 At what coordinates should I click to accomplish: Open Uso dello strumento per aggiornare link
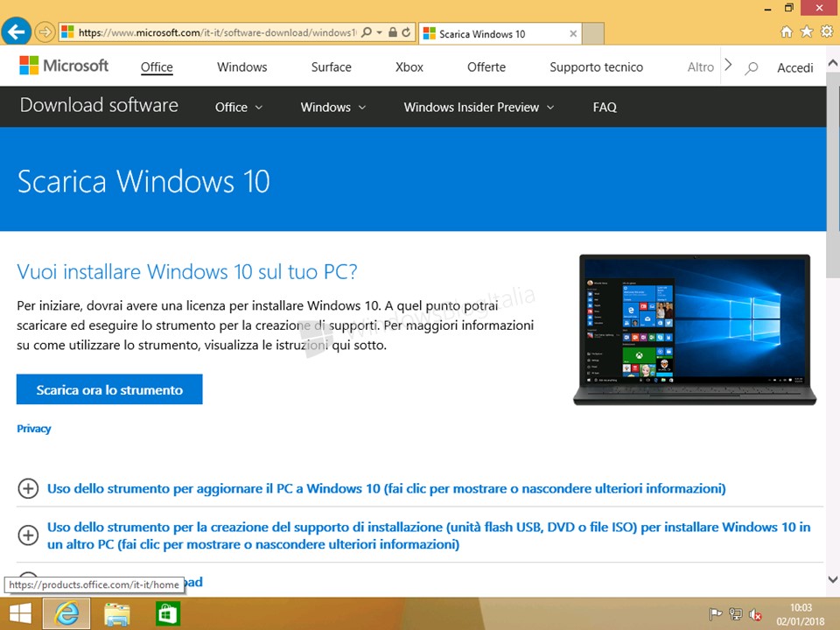[x=386, y=488]
